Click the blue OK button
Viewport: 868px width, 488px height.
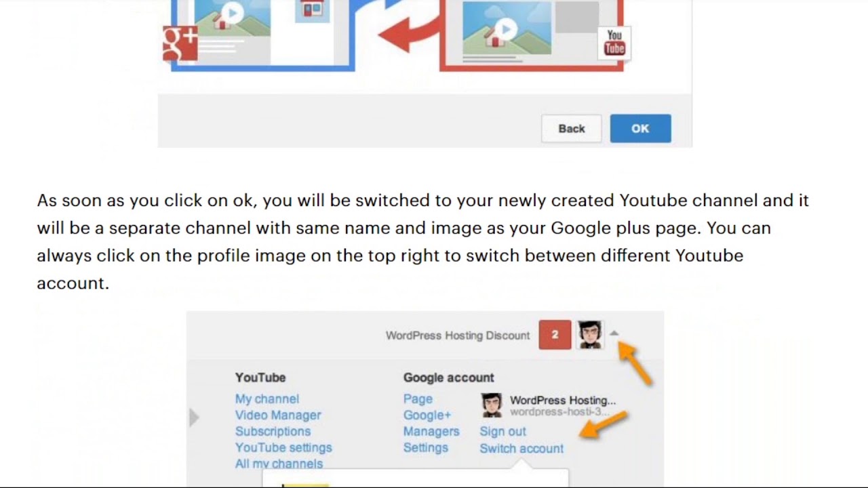pyautogui.click(x=640, y=129)
